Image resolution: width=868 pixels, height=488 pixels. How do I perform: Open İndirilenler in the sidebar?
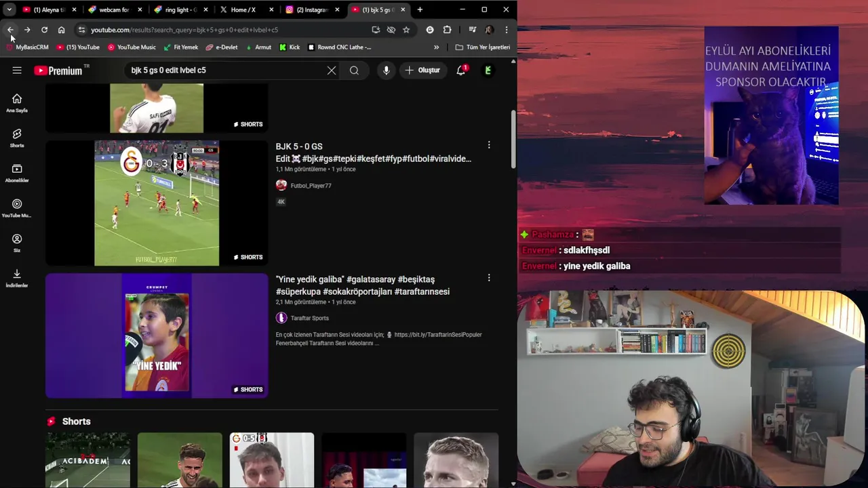pyautogui.click(x=17, y=279)
